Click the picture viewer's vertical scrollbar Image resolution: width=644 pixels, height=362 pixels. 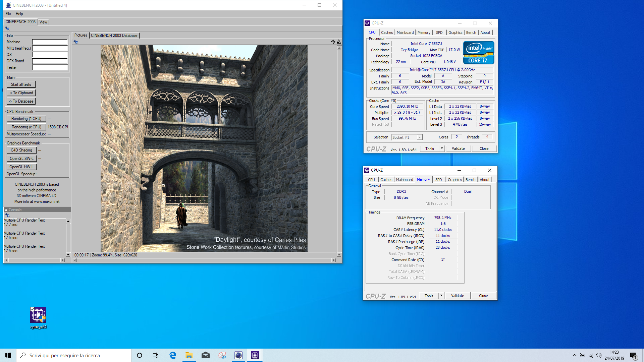click(x=339, y=151)
